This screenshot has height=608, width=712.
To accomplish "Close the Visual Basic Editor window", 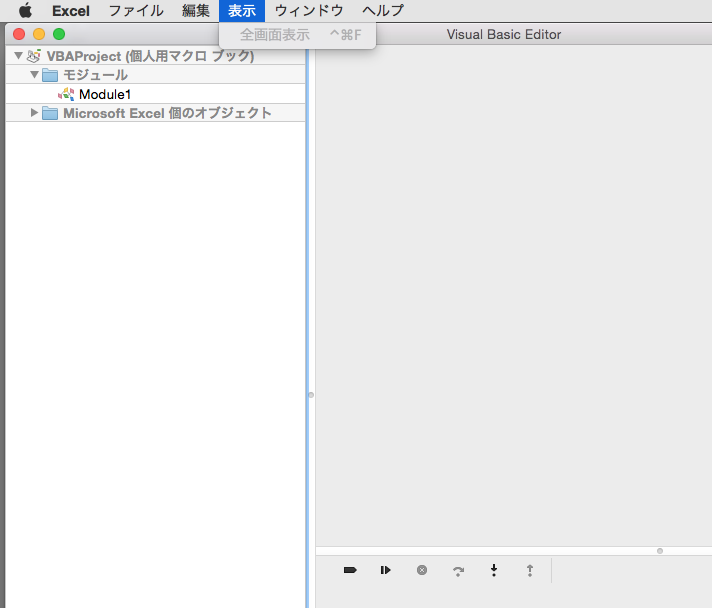I will pyautogui.click(x=19, y=34).
